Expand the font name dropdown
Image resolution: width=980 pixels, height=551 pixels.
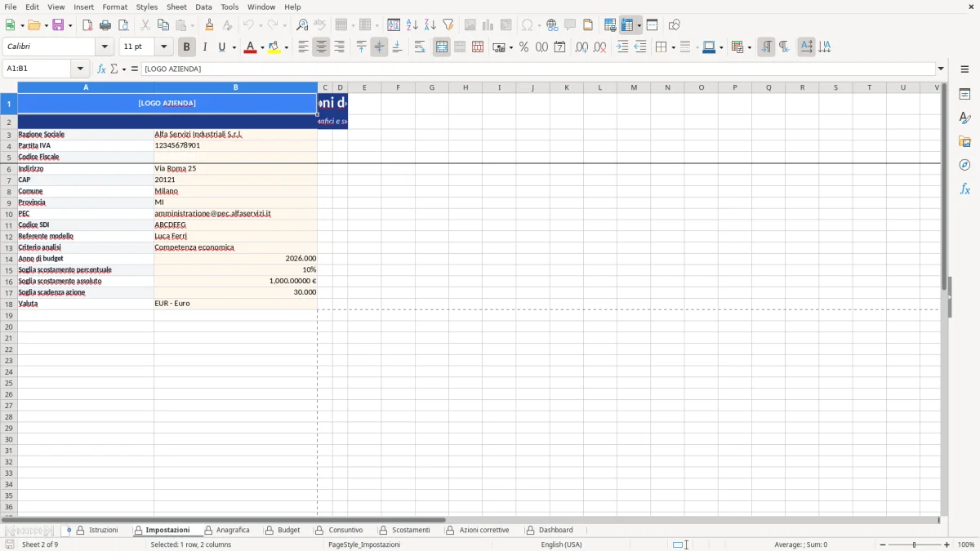tap(105, 47)
